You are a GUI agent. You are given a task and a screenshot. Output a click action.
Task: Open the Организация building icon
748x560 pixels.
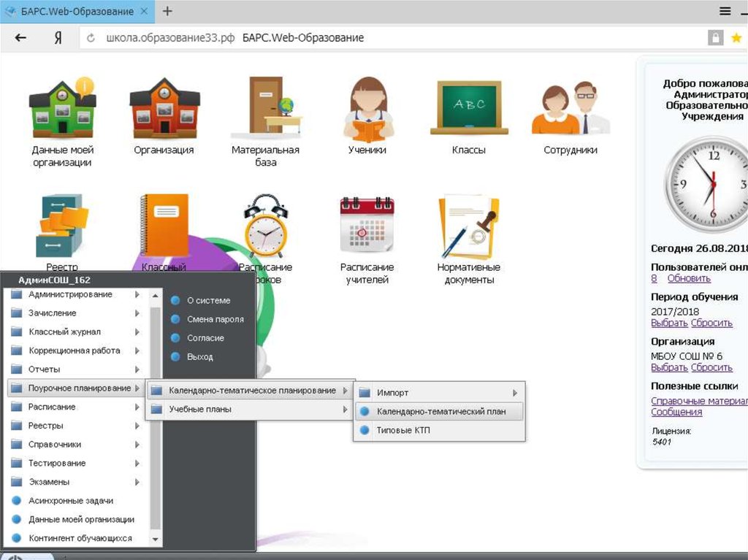click(x=164, y=109)
